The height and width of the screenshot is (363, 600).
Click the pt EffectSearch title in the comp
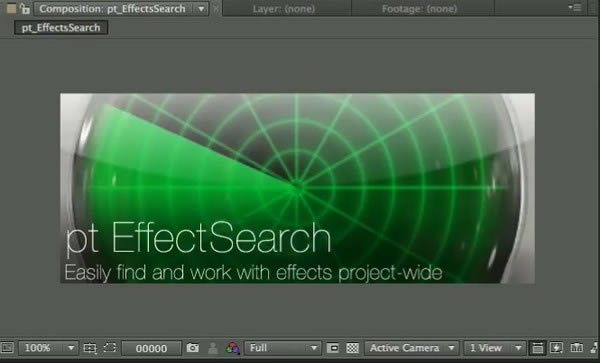tap(198, 238)
